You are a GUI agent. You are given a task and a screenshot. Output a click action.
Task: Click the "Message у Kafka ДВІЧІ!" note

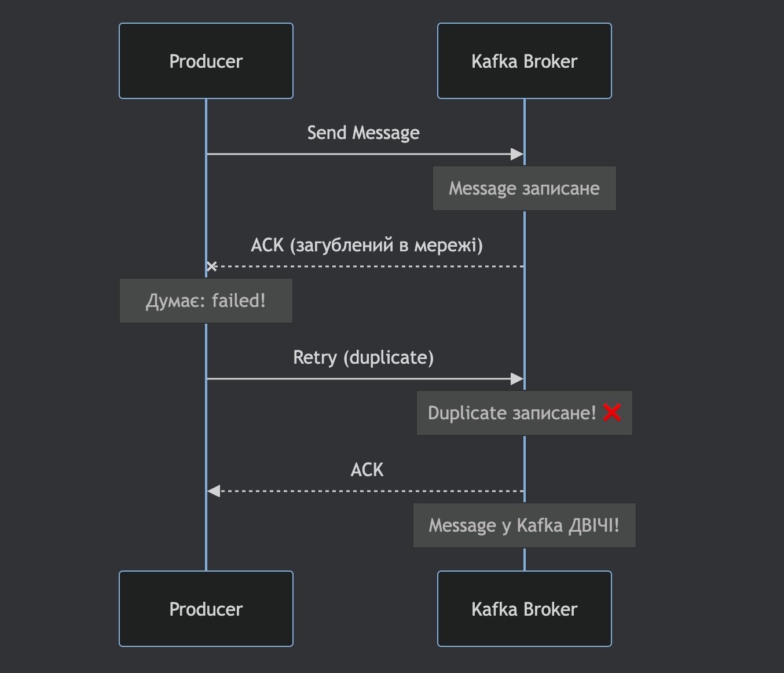pyautogui.click(x=525, y=525)
